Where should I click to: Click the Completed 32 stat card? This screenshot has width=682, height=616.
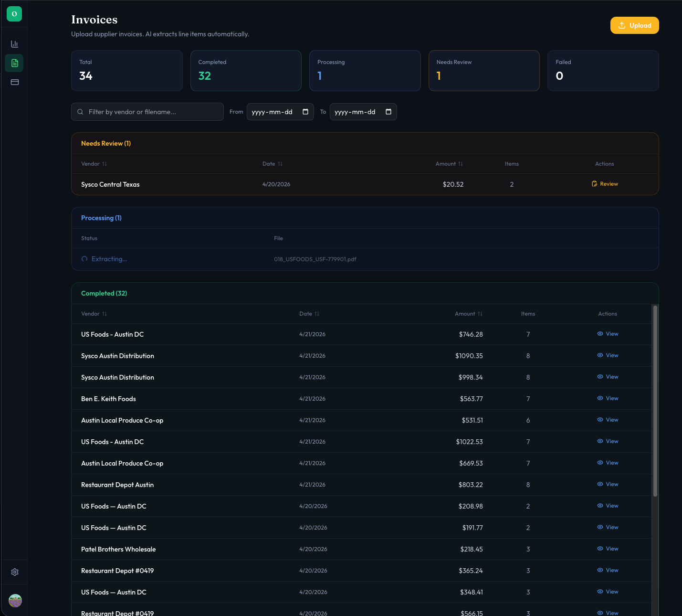(246, 71)
